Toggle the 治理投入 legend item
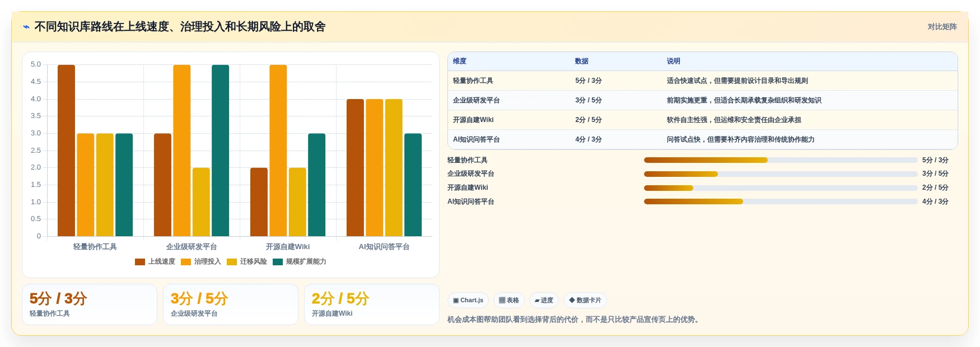The width and height of the screenshot is (980, 347). (200, 262)
